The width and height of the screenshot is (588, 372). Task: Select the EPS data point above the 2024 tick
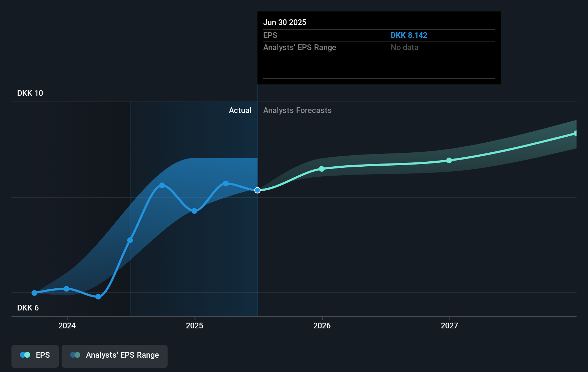(x=67, y=289)
